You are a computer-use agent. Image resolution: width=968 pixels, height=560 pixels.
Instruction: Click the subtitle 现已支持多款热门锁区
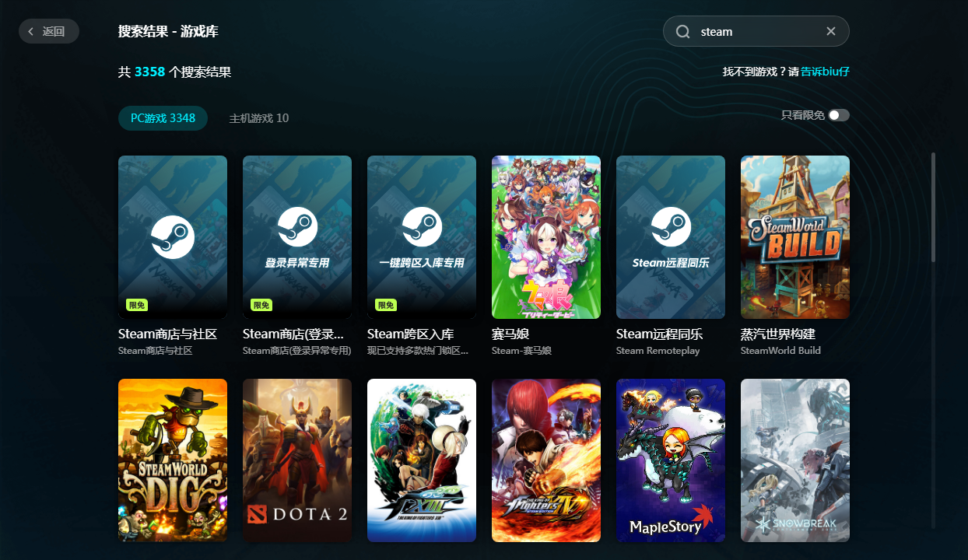(x=418, y=351)
